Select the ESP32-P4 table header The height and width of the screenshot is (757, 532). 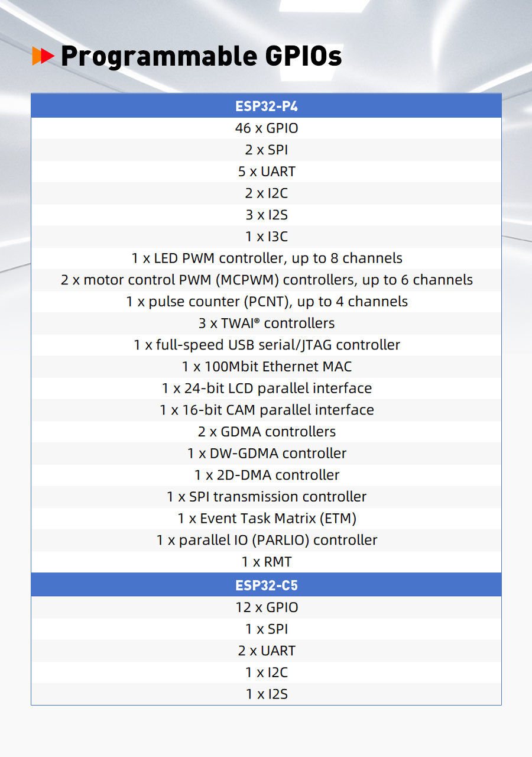coord(266,106)
